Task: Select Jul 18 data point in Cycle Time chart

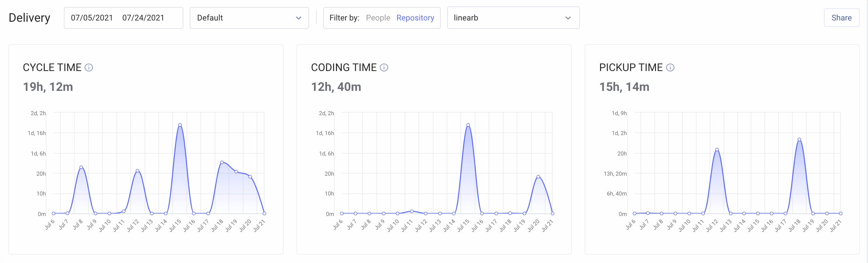Action: pyautogui.click(x=222, y=163)
